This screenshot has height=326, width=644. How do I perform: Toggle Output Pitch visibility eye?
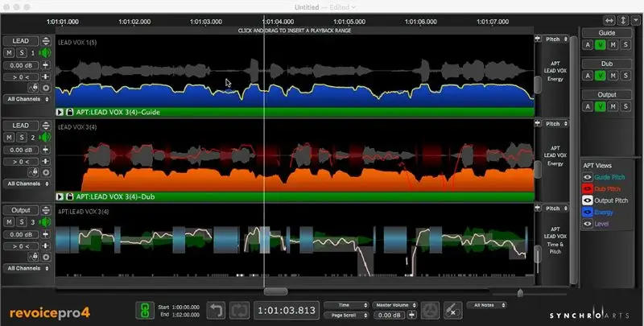[x=588, y=200]
